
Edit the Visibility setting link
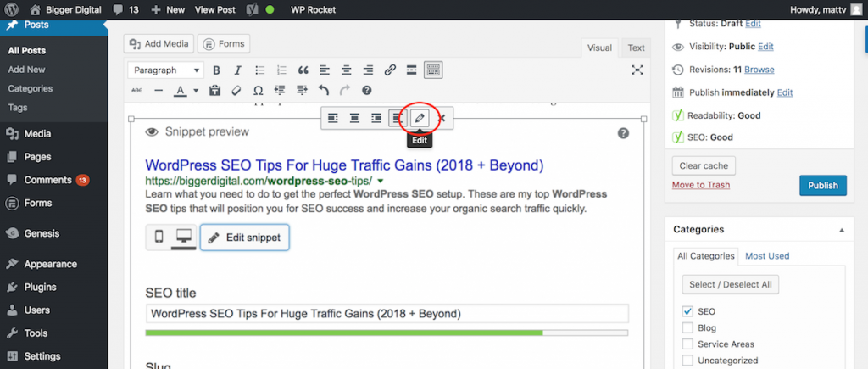[x=765, y=47]
